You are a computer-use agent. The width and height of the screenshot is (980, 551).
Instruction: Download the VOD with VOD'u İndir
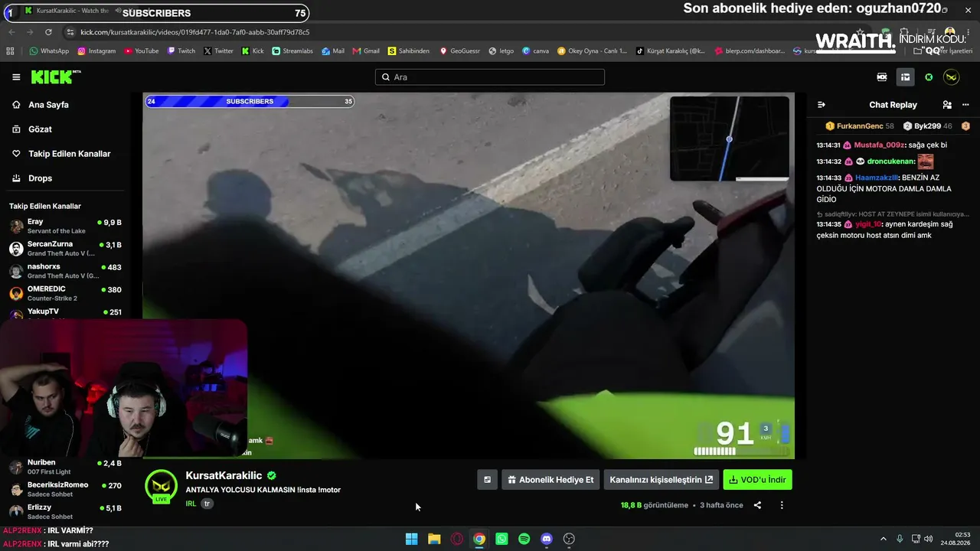(x=757, y=480)
